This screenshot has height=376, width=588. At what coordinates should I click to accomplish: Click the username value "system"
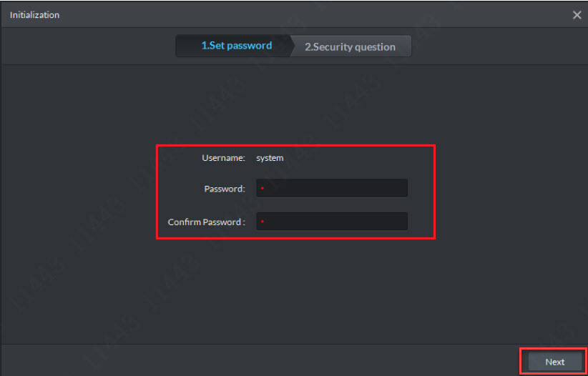click(270, 158)
